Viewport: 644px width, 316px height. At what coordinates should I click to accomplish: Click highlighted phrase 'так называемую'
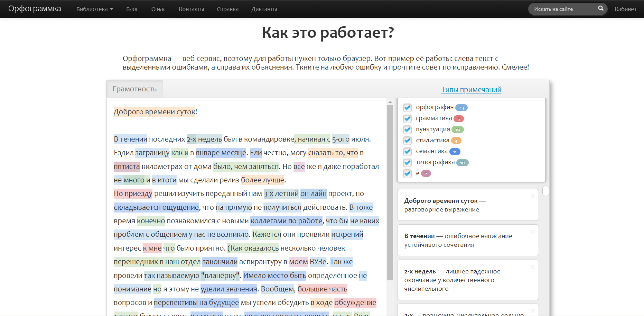(x=171, y=276)
